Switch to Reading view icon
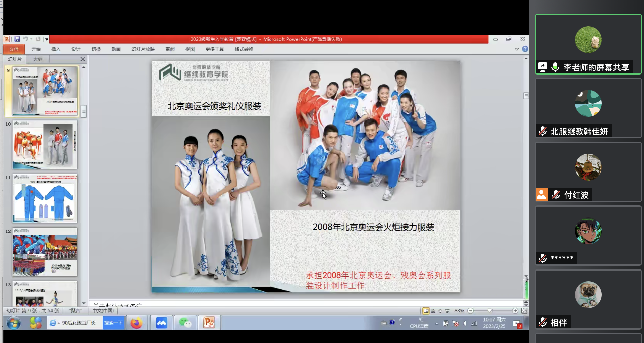 coord(440,311)
